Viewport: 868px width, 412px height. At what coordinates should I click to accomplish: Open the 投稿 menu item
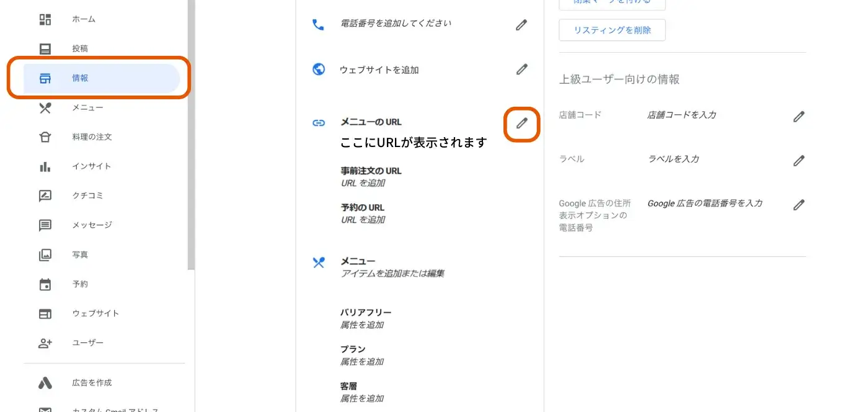(80, 48)
